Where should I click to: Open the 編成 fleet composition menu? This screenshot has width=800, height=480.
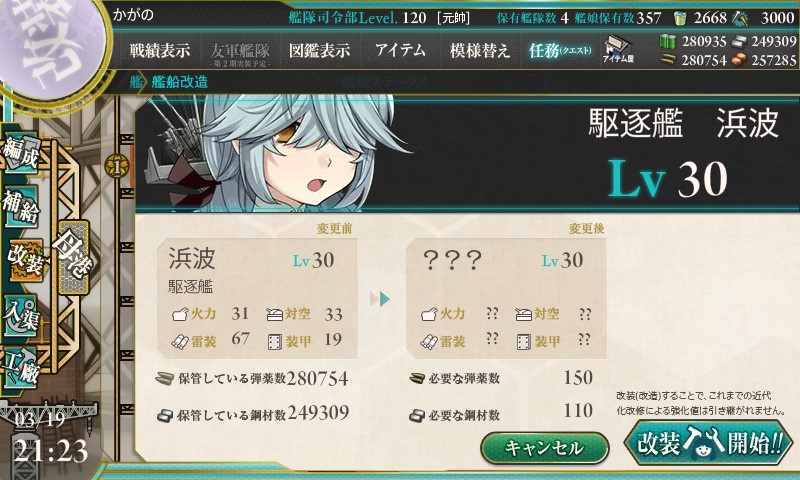(20, 153)
